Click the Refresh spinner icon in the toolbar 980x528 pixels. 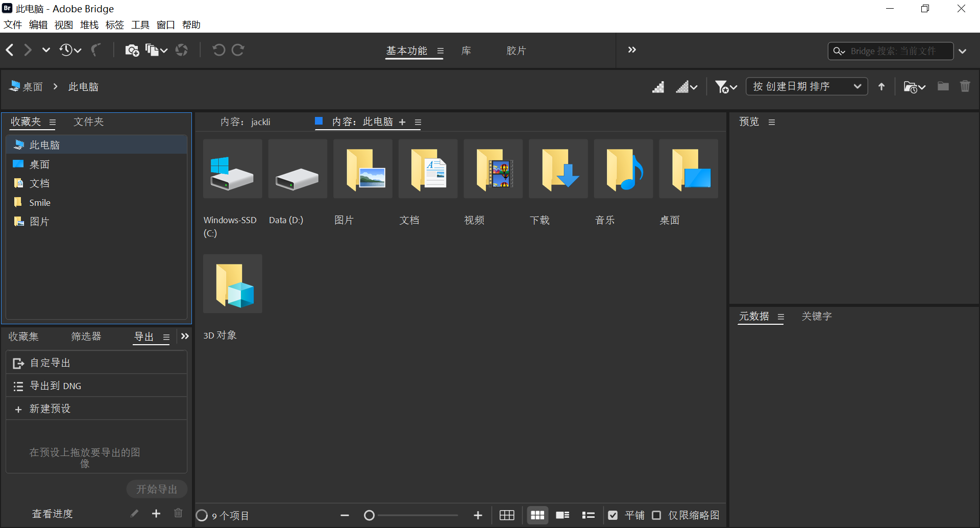pyautogui.click(x=182, y=50)
